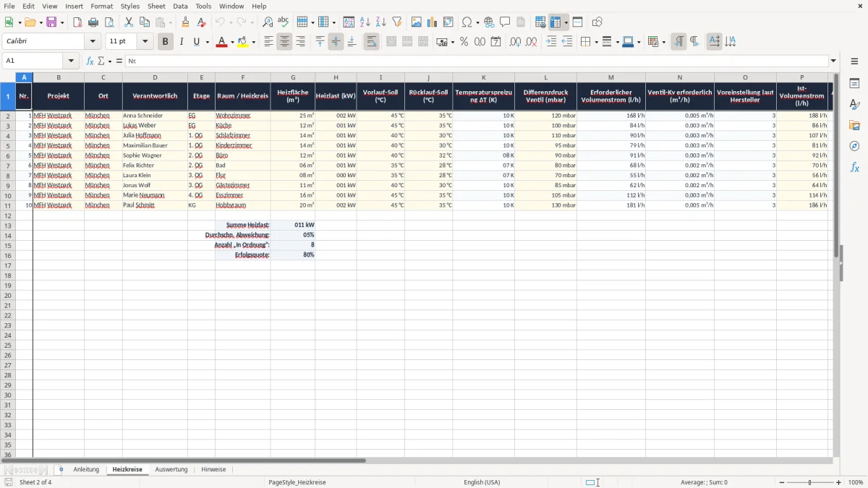Open the Function Wizard
The height and width of the screenshot is (488, 868).
[90, 61]
